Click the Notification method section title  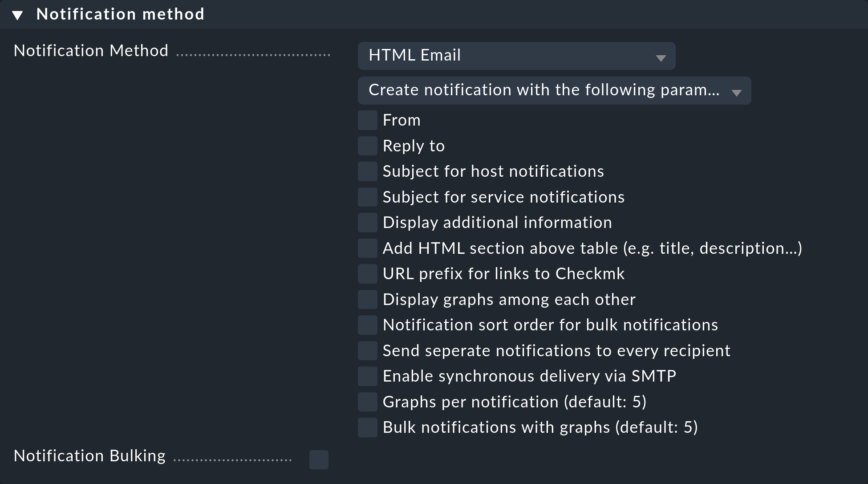click(120, 14)
